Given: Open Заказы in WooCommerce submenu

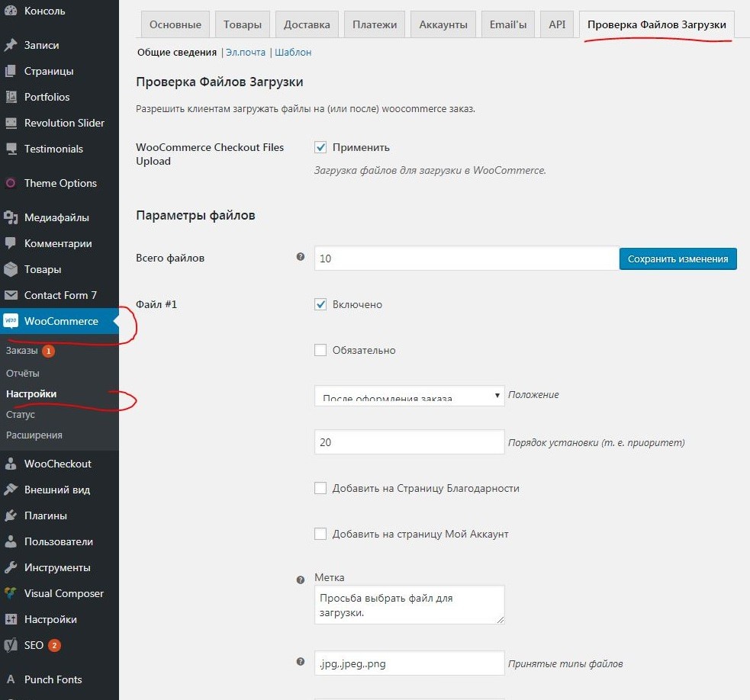Looking at the screenshot, I should coord(21,351).
